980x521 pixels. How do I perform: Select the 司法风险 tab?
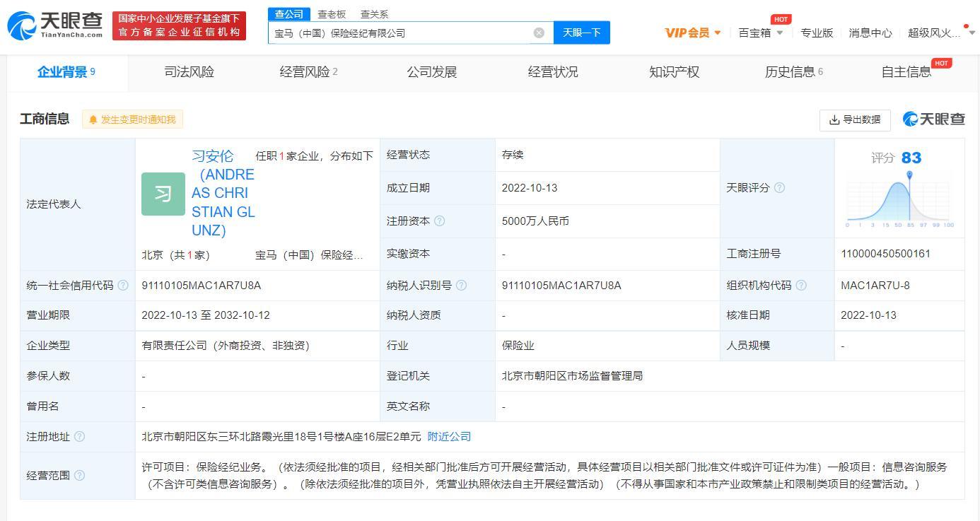(189, 72)
